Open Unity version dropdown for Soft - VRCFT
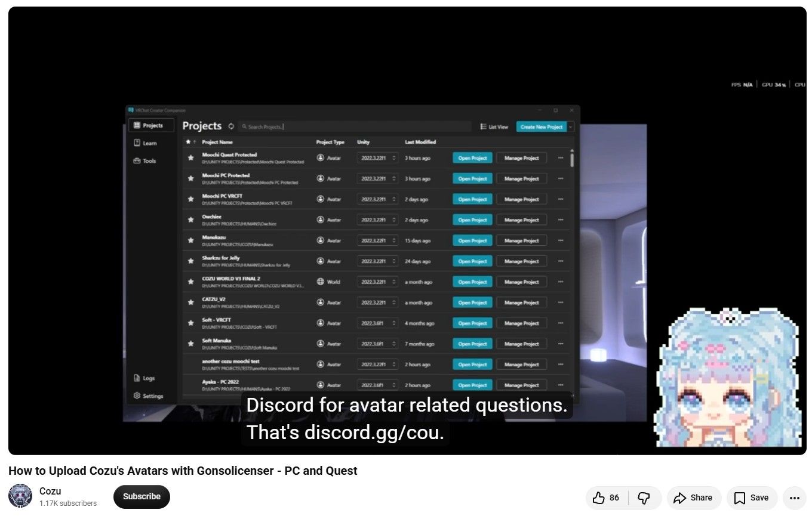This screenshot has width=812, height=516. [378, 323]
